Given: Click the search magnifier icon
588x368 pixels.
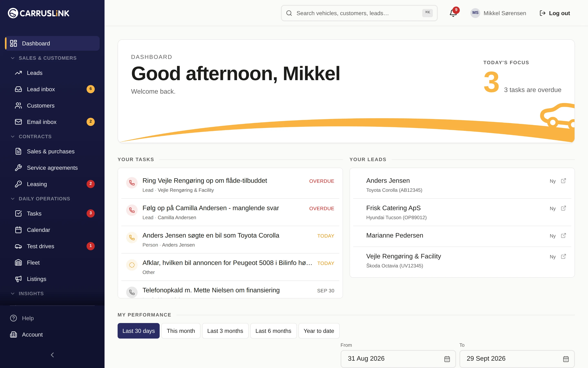Looking at the screenshot, I should point(289,13).
